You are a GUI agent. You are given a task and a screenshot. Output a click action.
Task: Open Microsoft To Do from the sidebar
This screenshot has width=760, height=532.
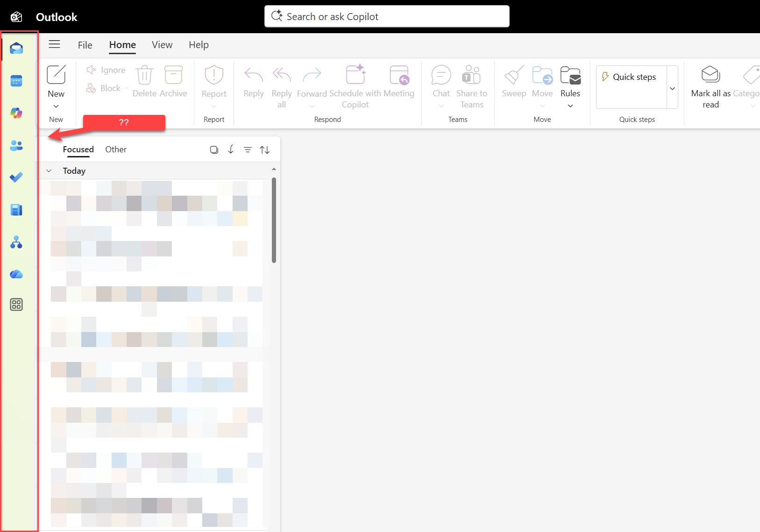(16, 177)
